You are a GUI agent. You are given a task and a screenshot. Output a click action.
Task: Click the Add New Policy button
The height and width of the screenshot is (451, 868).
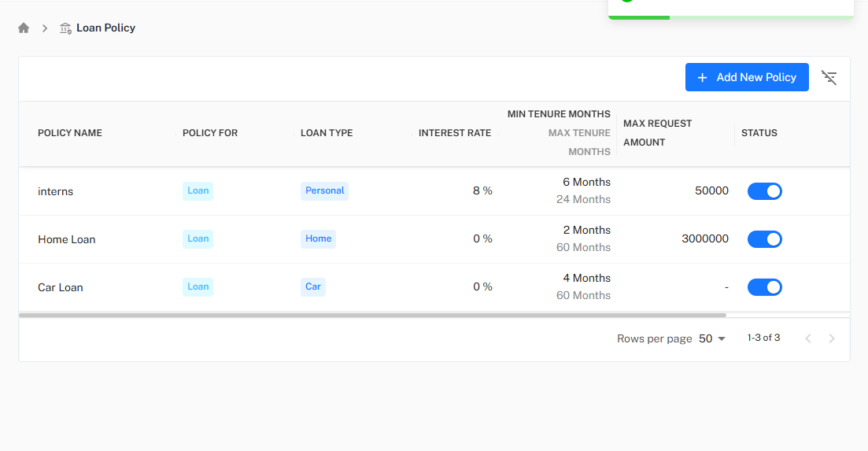point(747,77)
